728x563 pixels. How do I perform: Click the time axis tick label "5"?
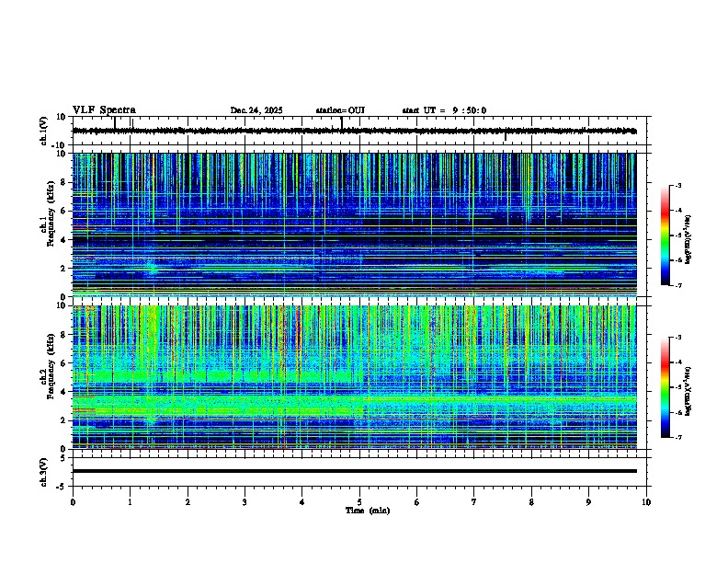(359, 501)
